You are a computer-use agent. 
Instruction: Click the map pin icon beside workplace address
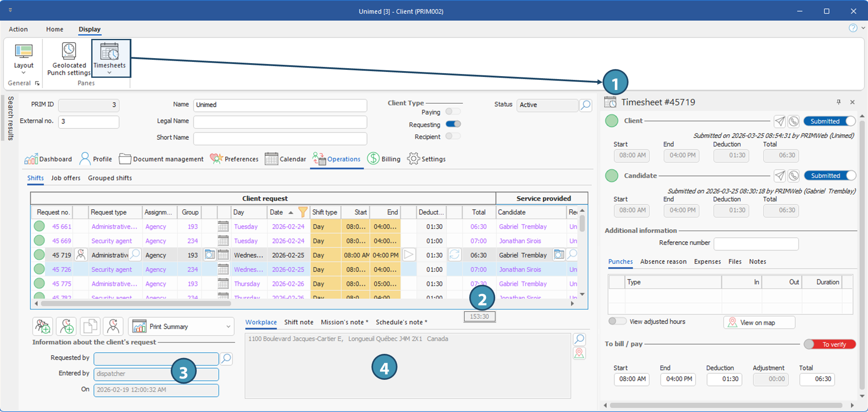(x=579, y=353)
